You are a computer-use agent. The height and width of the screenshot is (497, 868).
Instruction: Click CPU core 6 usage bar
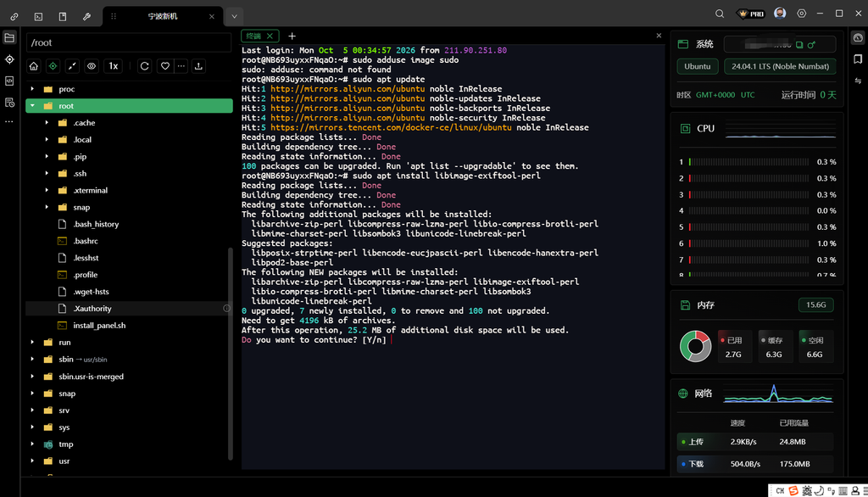[x=748, y=243]
